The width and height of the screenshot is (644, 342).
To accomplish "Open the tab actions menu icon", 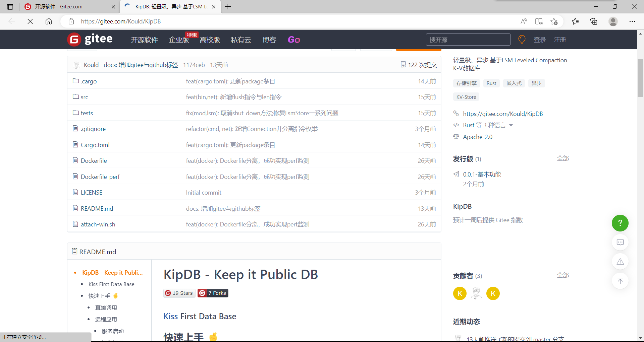I will tap(10, 7).
